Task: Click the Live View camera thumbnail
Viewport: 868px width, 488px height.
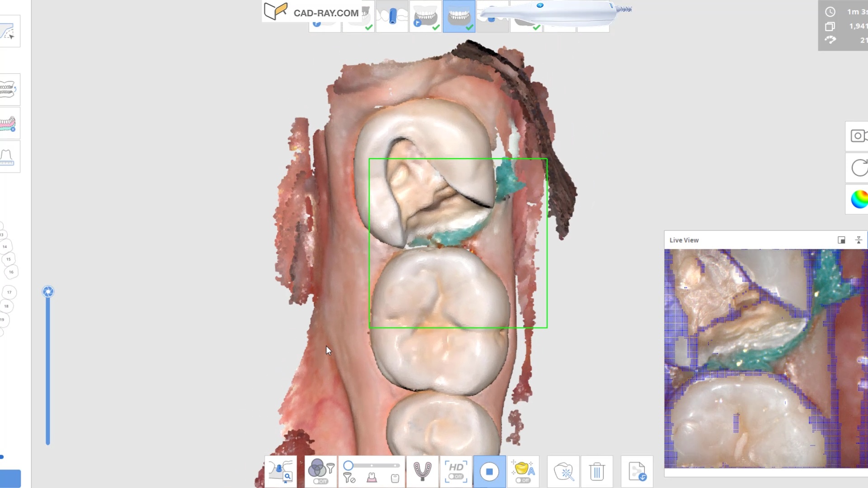Action: [765, 358]
